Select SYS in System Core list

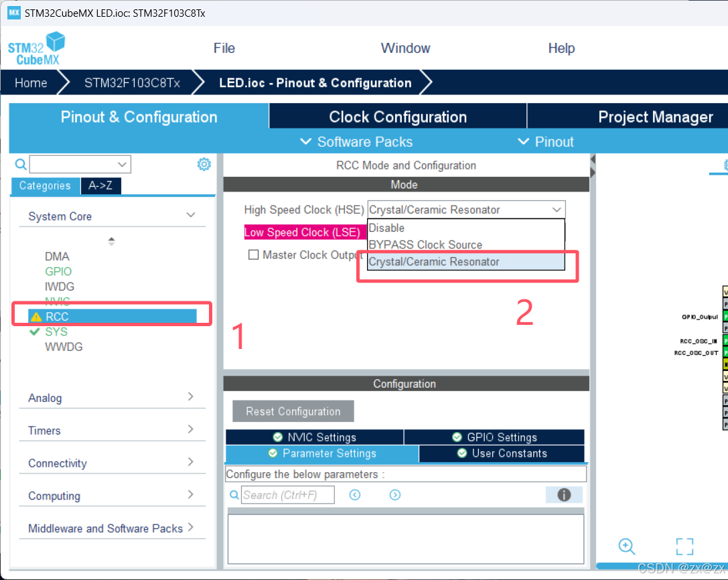point(56,332)
